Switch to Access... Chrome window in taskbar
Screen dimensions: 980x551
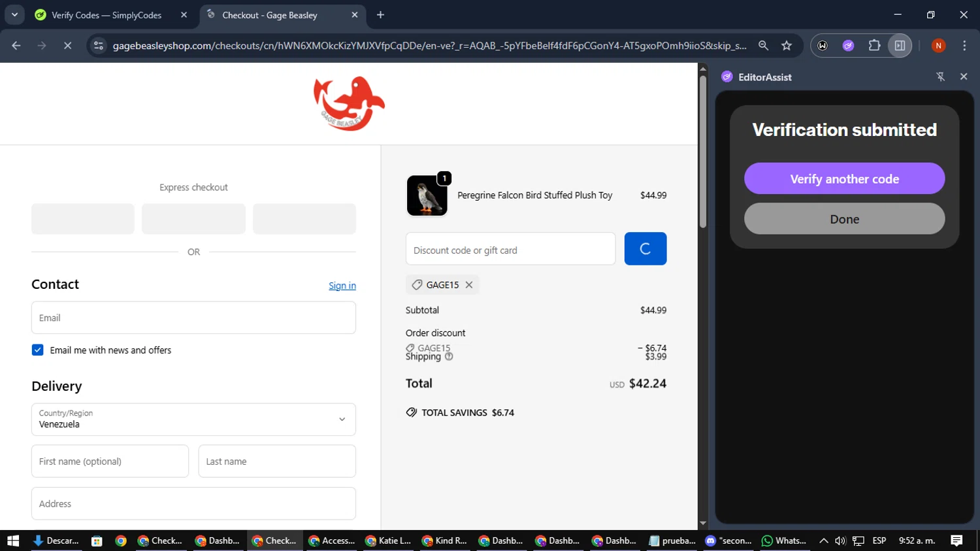point(332,541)
